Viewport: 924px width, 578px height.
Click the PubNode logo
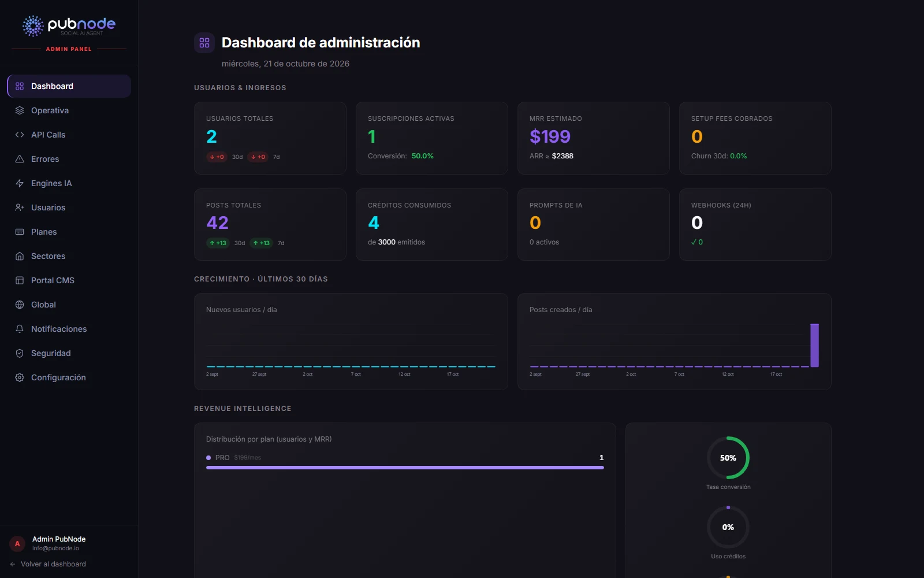pos(69,26)
